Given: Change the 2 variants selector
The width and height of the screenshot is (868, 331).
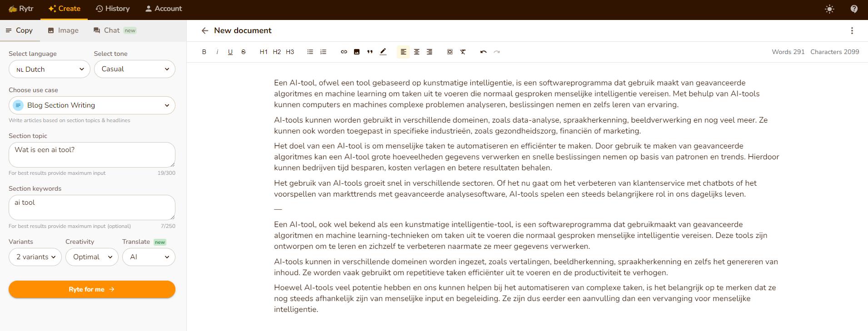Looking at the screenshot, I should (x=35, y=257).
